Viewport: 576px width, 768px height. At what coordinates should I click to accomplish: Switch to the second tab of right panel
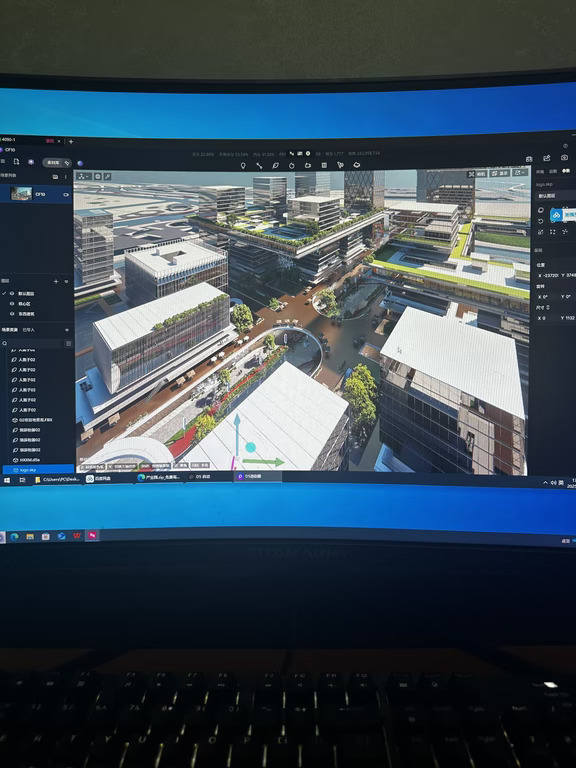(553, 171)
